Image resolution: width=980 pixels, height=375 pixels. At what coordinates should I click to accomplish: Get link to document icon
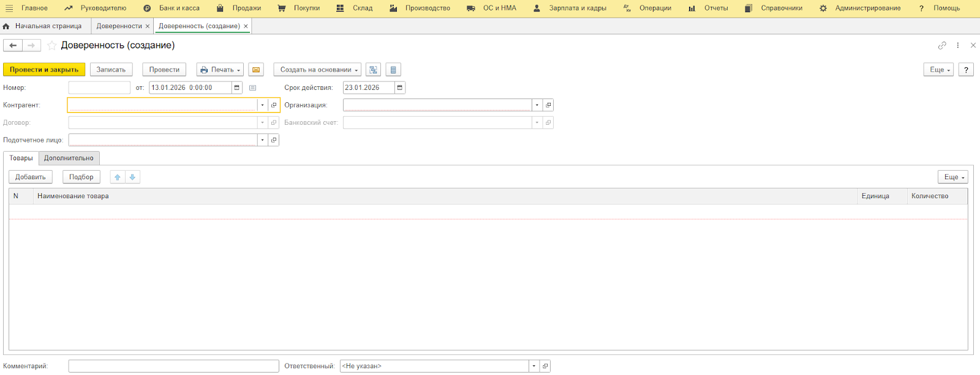942,45
